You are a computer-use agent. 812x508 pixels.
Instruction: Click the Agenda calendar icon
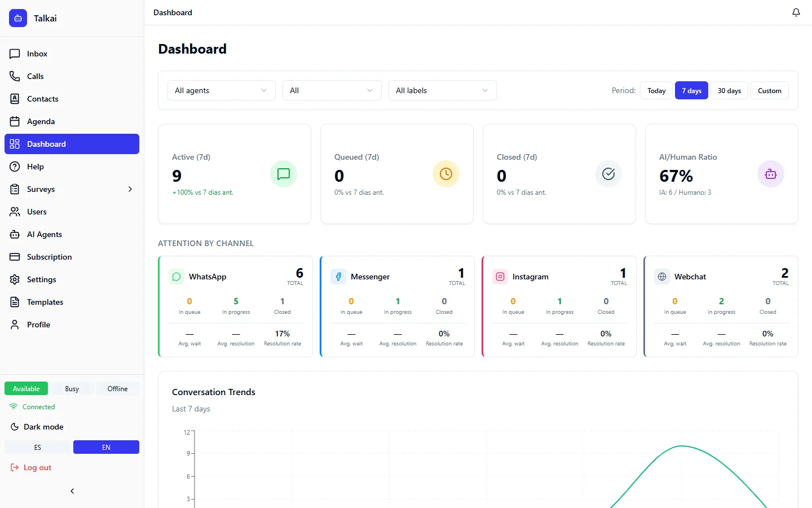15,121
